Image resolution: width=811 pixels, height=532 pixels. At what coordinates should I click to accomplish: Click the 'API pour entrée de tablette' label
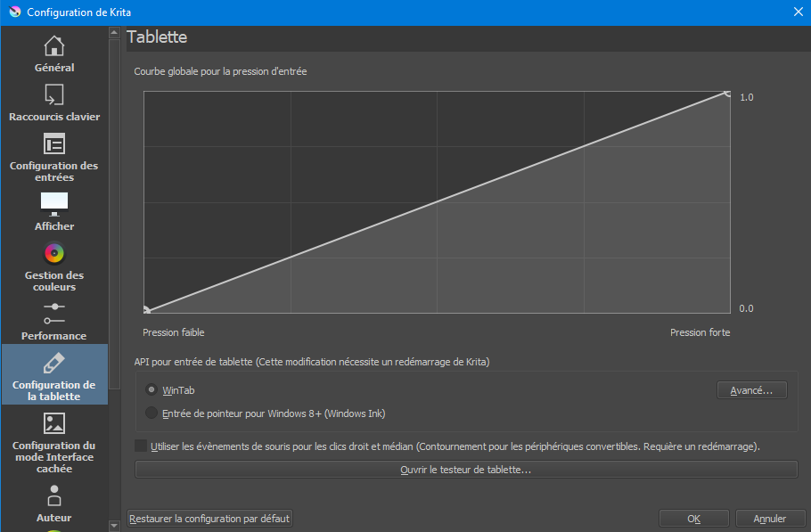coord(312,362)
